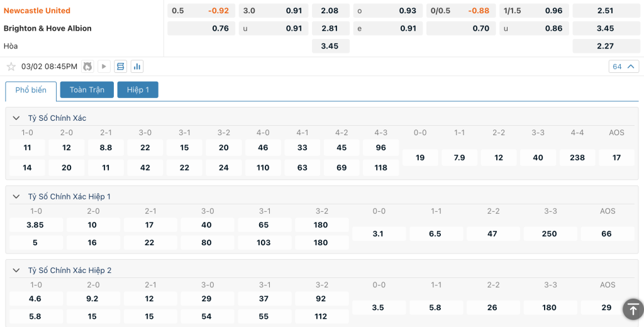Collapse the Tỷ Số Chính Xác section
Image resolution: width=644 pixels, height=327 pixels.
pos(16,118)
